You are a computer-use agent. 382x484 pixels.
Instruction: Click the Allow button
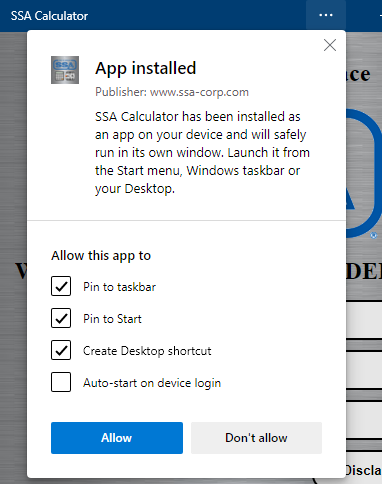click(x=117, y=438)
